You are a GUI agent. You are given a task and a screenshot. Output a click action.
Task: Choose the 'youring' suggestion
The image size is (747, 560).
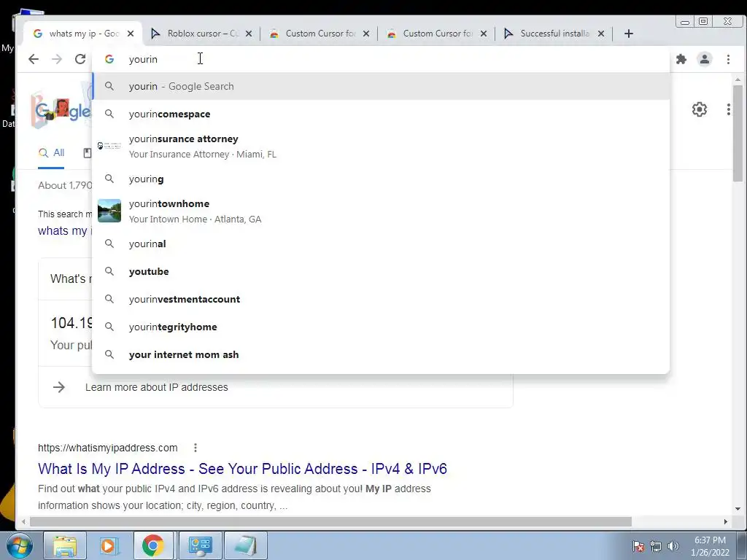pyautogui.click(x=381, y=179)
